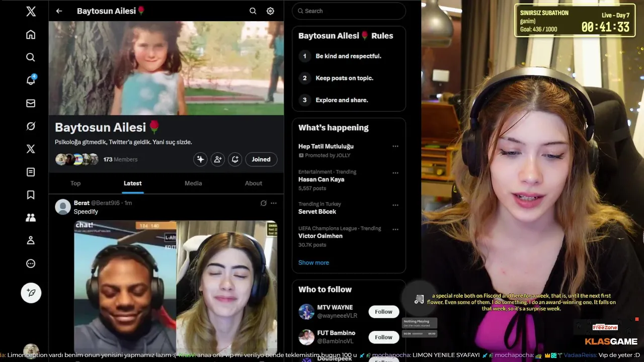Image resolution: width=644 pixels, height=362 pixels.
Task: Click rule 'Explore and share.'
Action: [x=342, y=100]
